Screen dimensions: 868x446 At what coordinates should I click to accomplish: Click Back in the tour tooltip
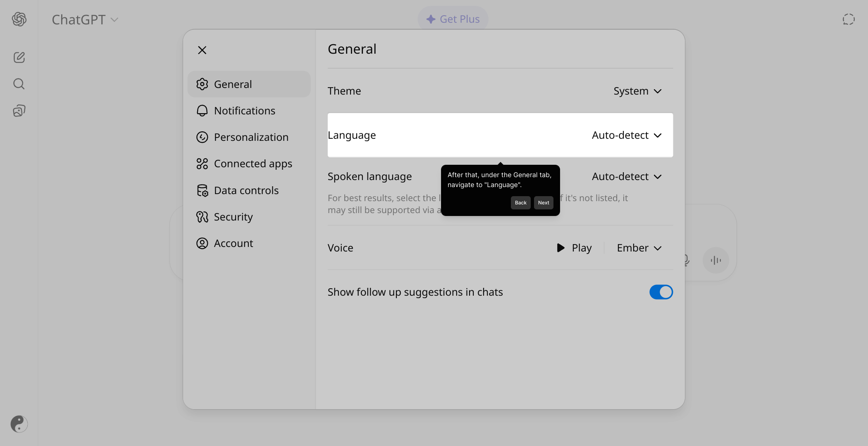[520, 203]
